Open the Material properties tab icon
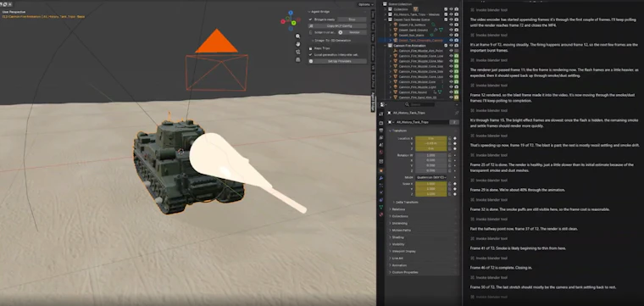Image resolution: width=644 pixels, height=306 pixels. pos(380,214)
